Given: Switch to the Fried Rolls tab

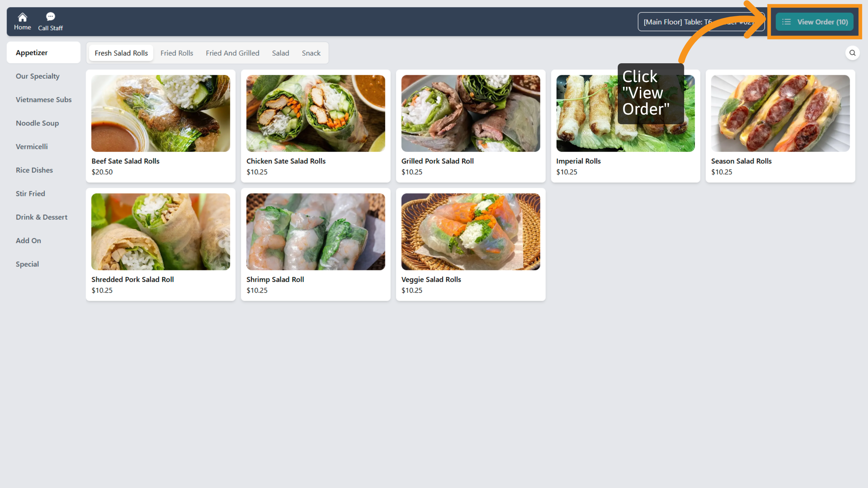Looking at the screenshot, I should 176,53.
